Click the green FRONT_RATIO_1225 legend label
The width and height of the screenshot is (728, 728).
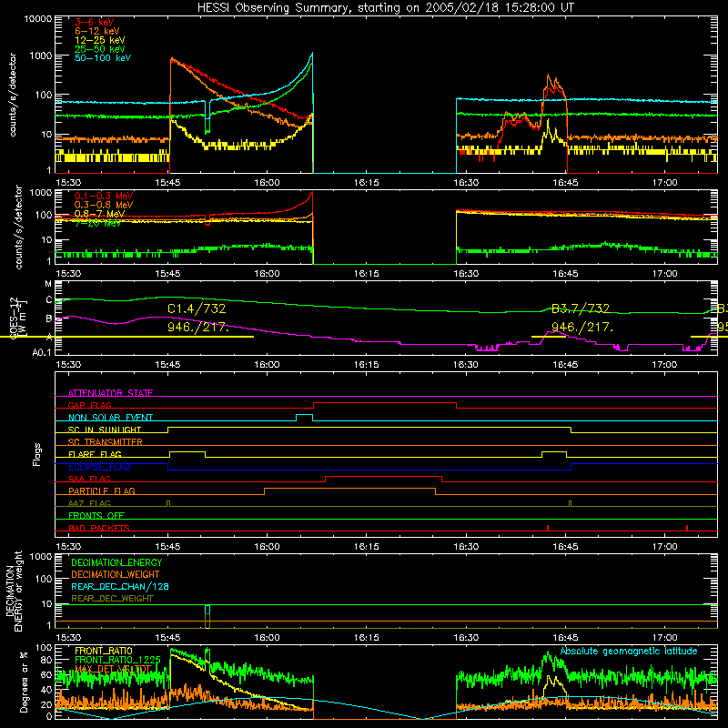tap(117, 660)
